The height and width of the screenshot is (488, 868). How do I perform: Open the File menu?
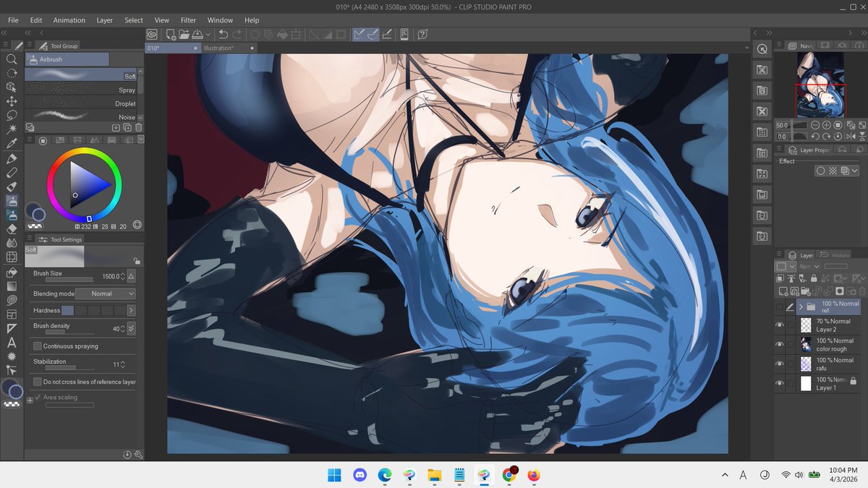tap(13, 20)
